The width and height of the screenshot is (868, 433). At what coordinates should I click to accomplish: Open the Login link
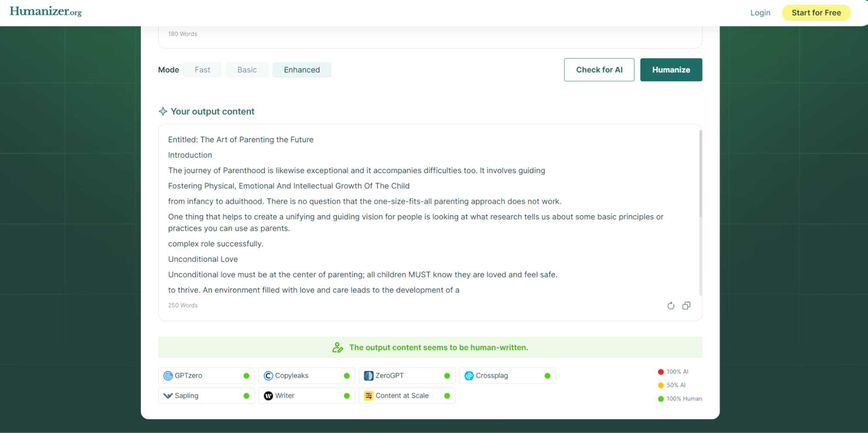point(760,13)
